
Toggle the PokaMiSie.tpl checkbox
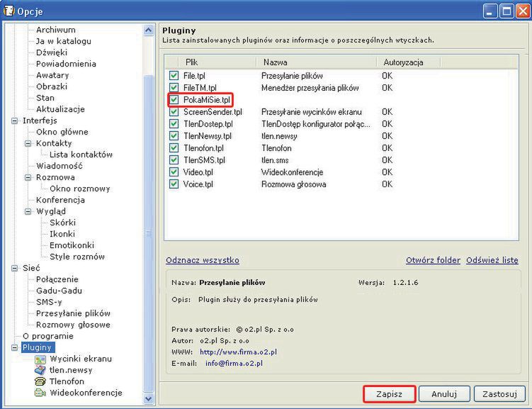(174, 100)
